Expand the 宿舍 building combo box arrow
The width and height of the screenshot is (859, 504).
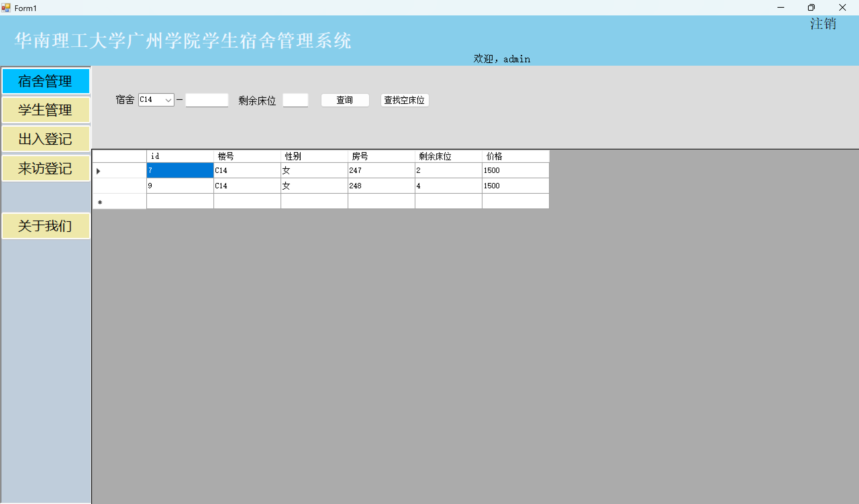point(168,100)
